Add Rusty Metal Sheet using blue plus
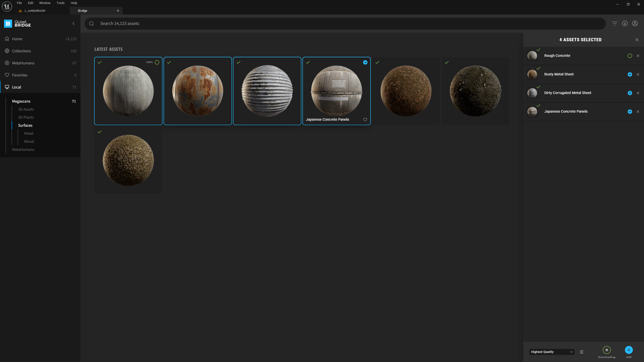Screen dimensions: 644x362 coord(630,74)
